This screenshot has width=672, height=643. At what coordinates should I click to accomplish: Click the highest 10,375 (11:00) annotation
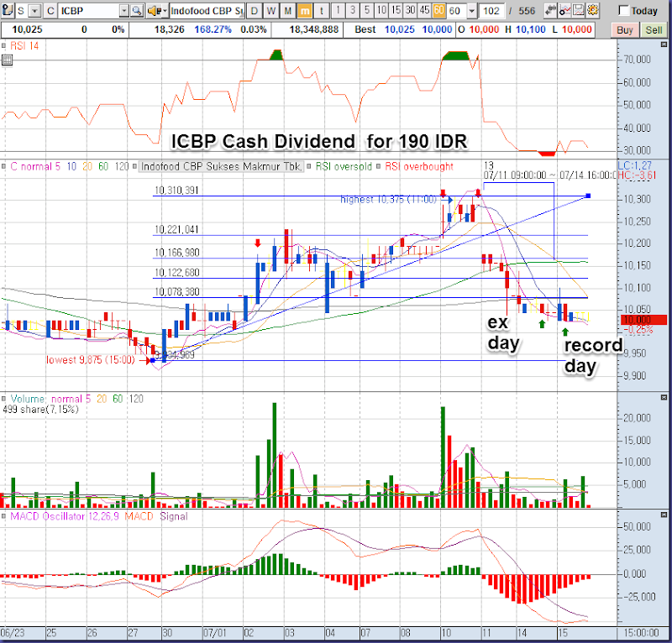point(388,200)
